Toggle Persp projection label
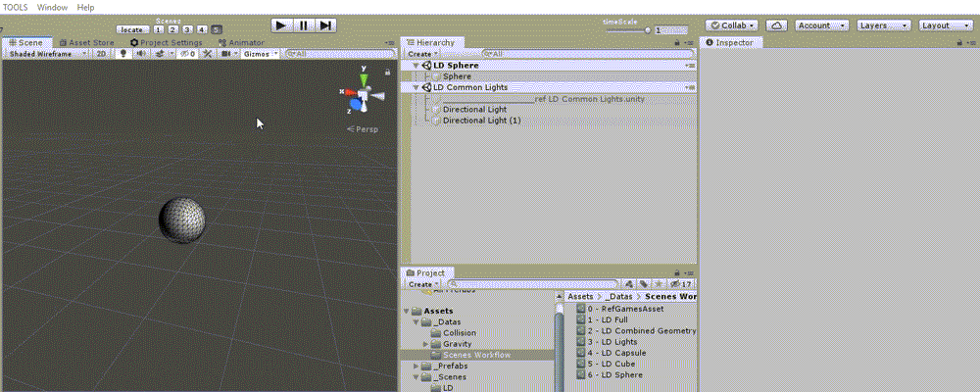Viewport: 980px width, 392px height. (x=364, y=129)
